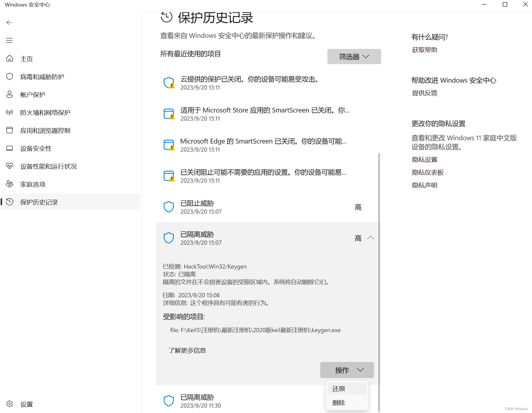Click warning icon for Microsoft Edge SmartScreen entry

(x=169, y=145)
